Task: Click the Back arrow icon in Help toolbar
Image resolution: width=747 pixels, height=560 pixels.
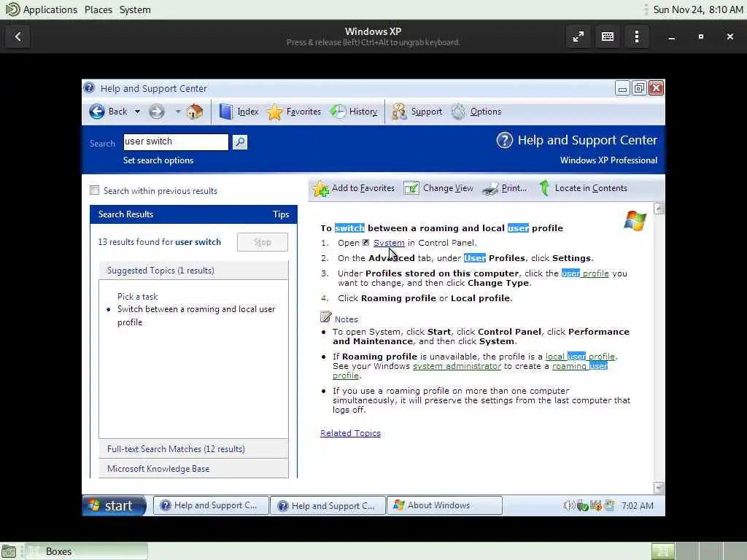Action: pos(97,112)
